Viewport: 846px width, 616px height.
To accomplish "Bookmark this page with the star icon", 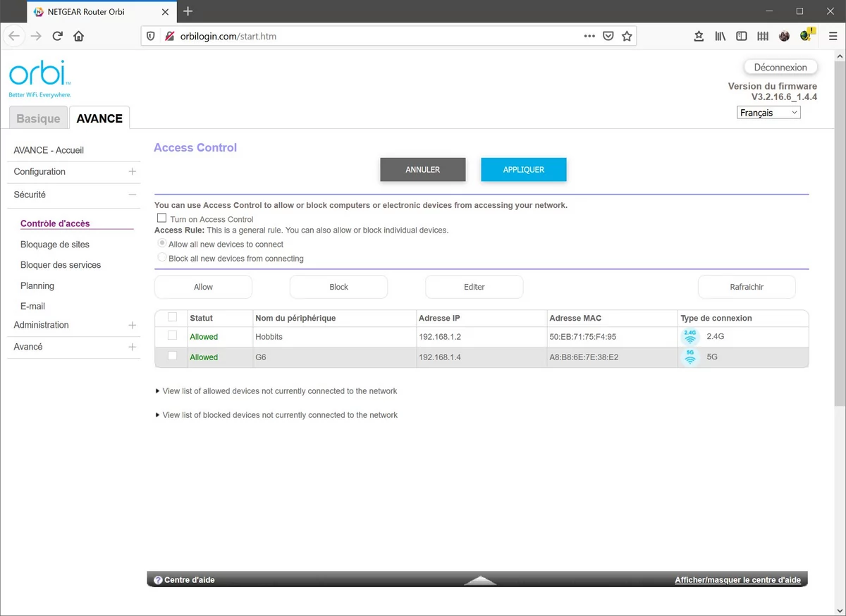I will (x=627, y=36).
